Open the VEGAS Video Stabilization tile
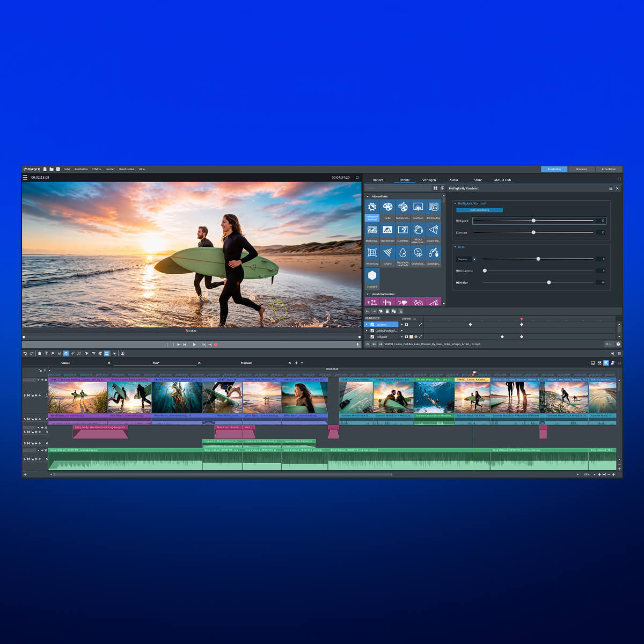644x644 pixels. tap(418, 233)
